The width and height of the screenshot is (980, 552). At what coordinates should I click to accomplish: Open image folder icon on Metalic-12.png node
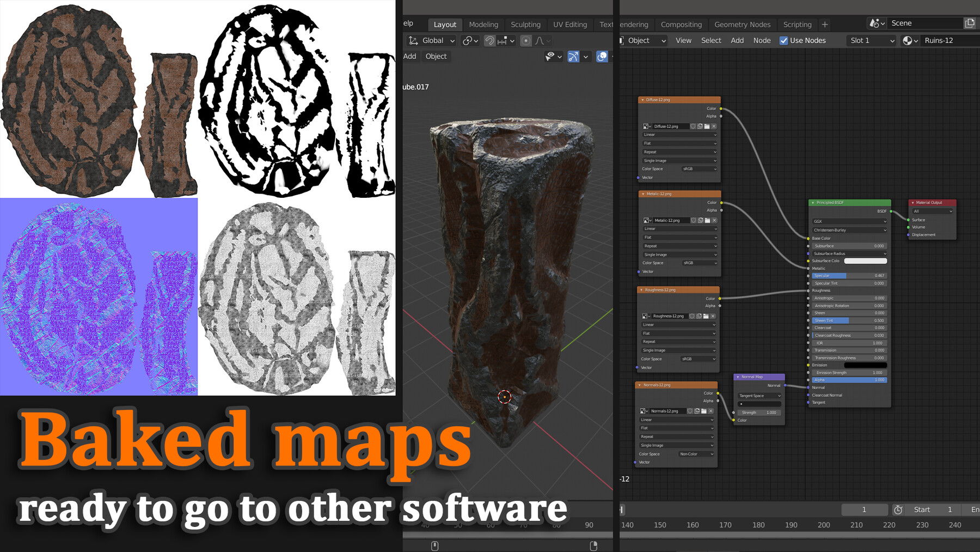tap(707, 221)
